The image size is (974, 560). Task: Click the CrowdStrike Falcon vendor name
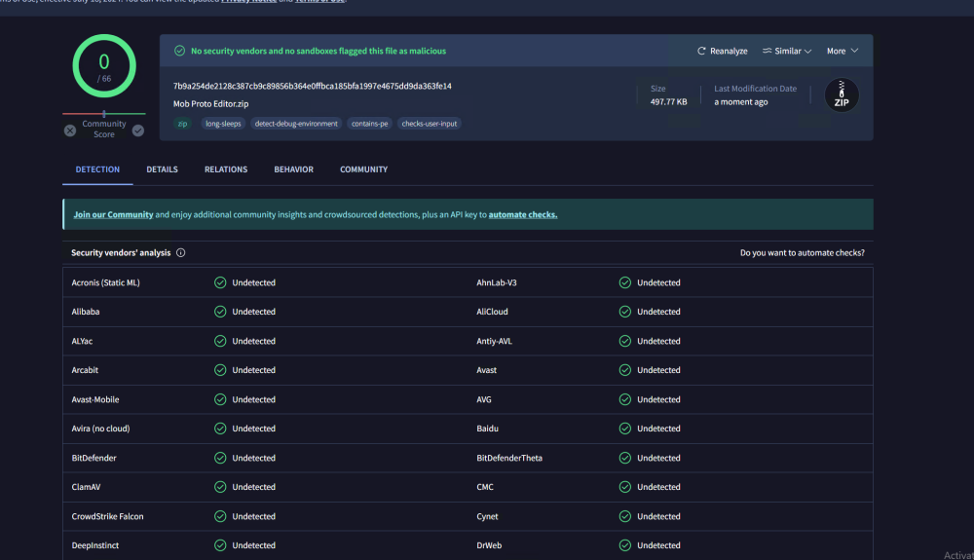pos(107,516)
